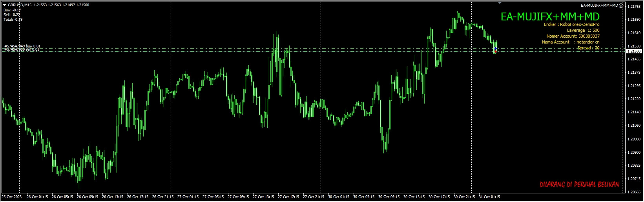Click the 27 Oct 21:15 time axis label

[x=314, y=197]
